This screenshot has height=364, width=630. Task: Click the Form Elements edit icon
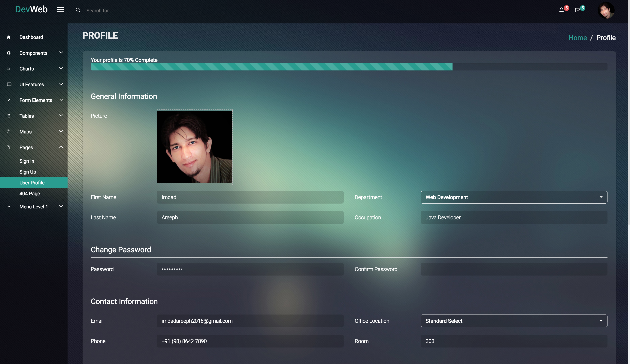point(9,100)
